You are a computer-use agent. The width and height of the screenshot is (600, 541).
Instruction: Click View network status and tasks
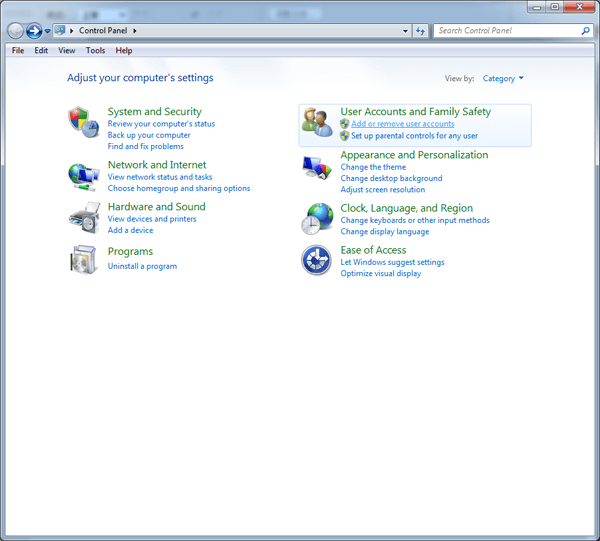click(x=160, y=177)
